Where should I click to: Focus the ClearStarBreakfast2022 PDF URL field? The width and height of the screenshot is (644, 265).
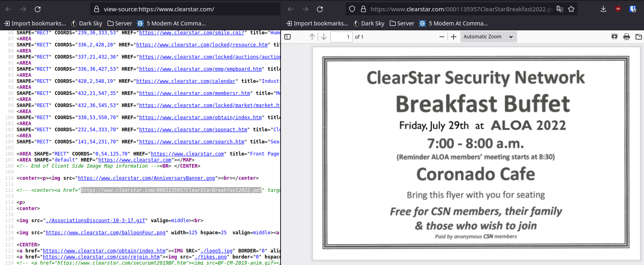tap(461, 9)
